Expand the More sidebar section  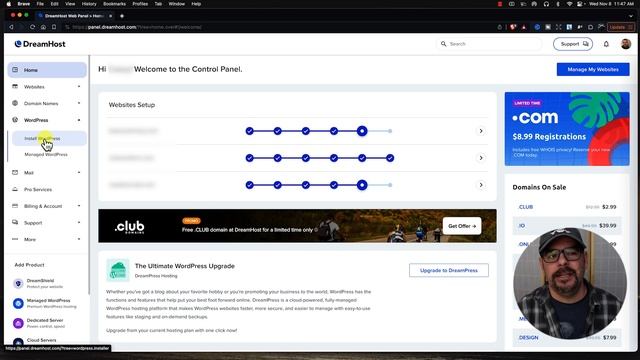pos(79,239)
